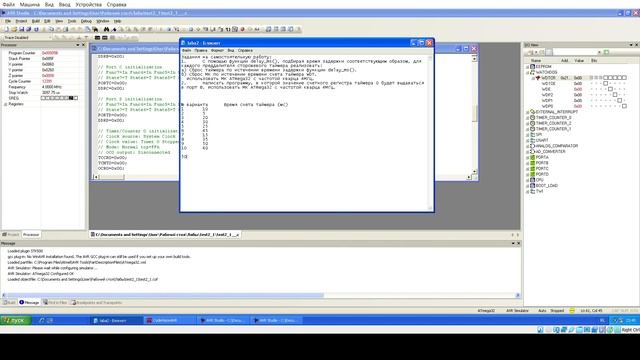
Task: Click the first AVR Studio taskbar button
Action: tap(222, 320)
